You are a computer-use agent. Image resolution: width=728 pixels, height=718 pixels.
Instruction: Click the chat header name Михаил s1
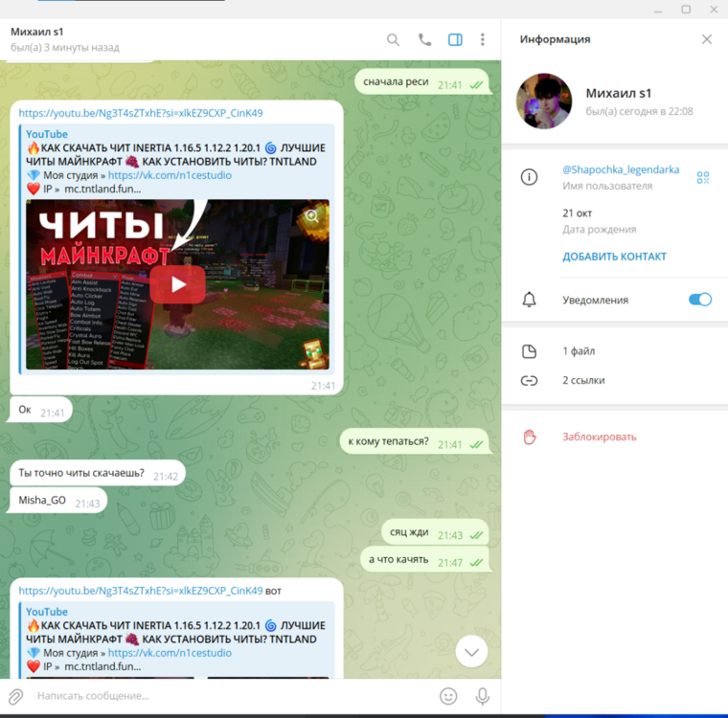tap(36, 32)
